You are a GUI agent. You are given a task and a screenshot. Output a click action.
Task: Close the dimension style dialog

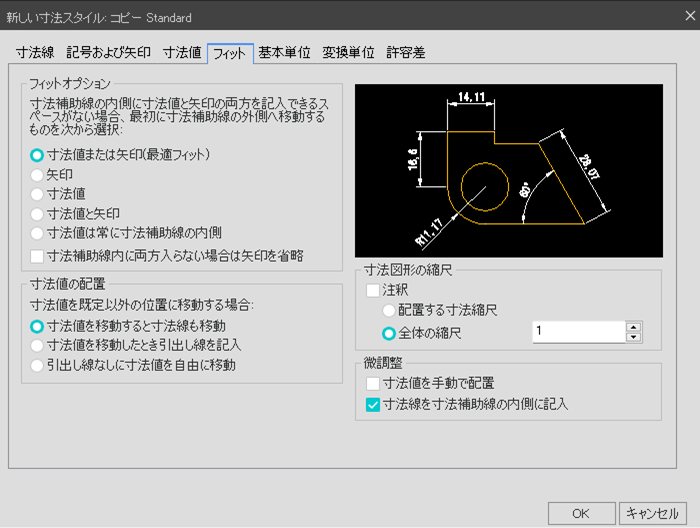coord(690,16)
